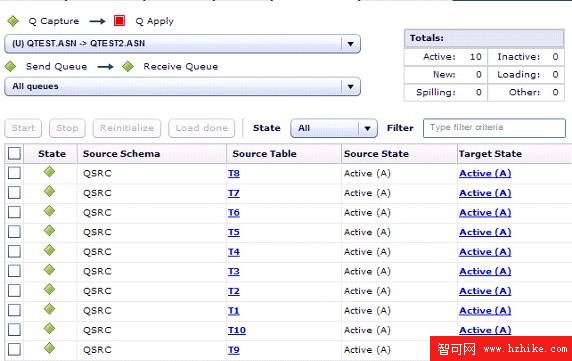
Task: Click QSRC schema cell in T8 row
Action: tap(97, 173)
